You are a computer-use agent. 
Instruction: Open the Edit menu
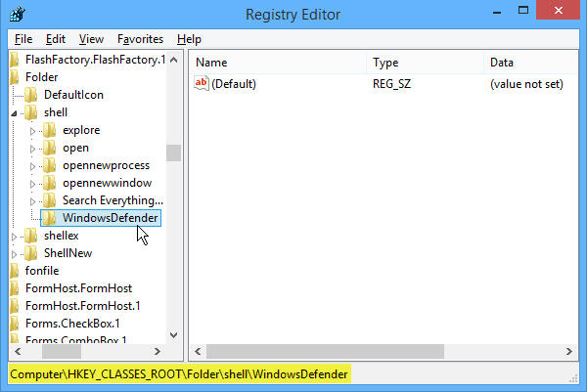56,39
